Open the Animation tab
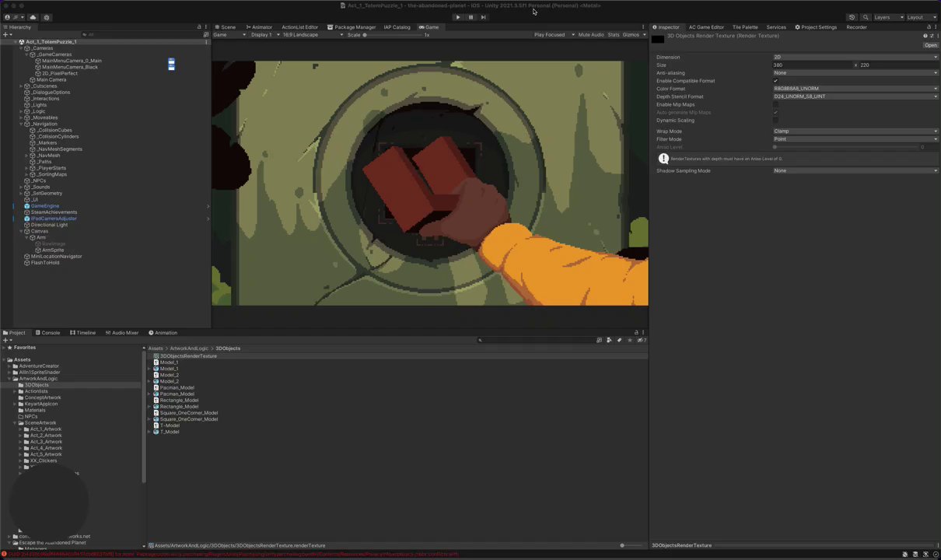This screenshot has width=941, height=560. point(163,333)
